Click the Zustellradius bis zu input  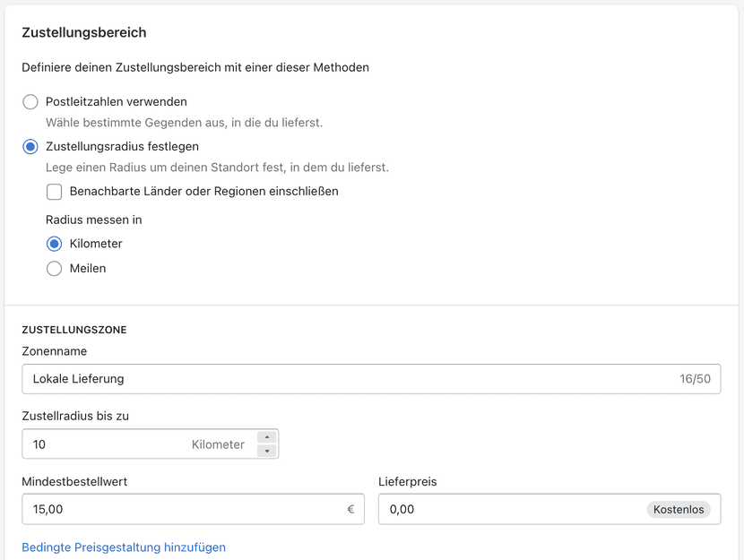pos(150,444)
